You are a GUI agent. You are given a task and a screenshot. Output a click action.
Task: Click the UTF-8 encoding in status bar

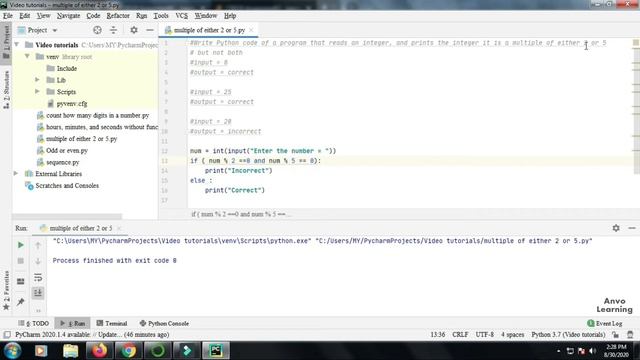coord(484,335)
